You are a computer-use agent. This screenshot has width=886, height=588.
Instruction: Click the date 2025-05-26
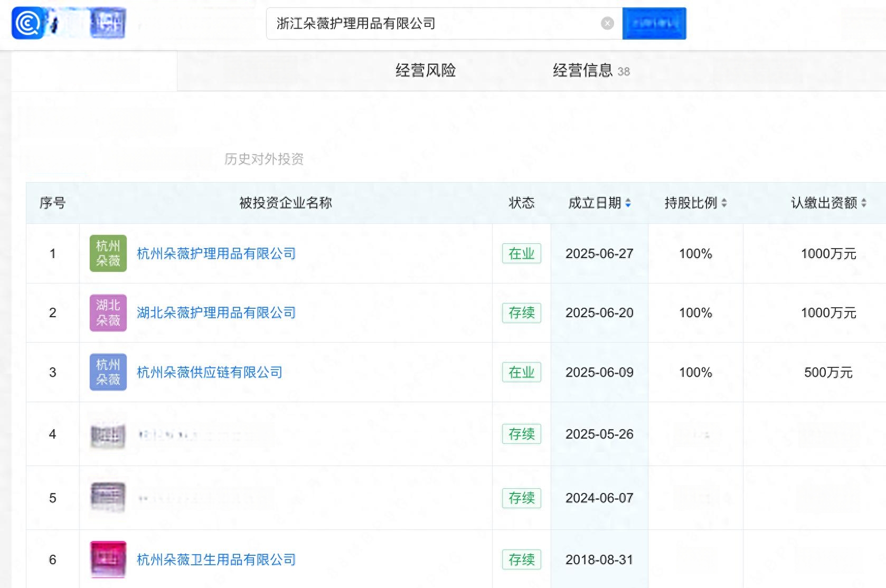click(x=599, y=434)
